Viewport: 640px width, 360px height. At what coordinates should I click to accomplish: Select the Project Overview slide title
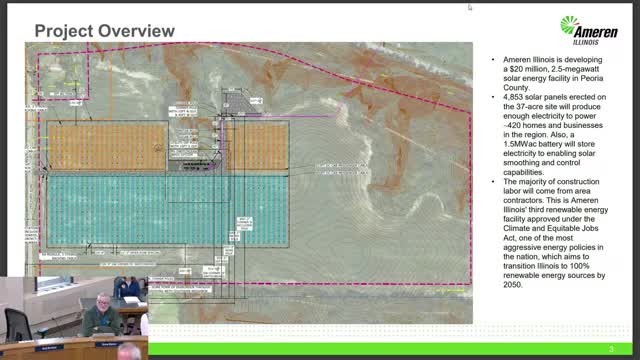click(x=104, y=31)
